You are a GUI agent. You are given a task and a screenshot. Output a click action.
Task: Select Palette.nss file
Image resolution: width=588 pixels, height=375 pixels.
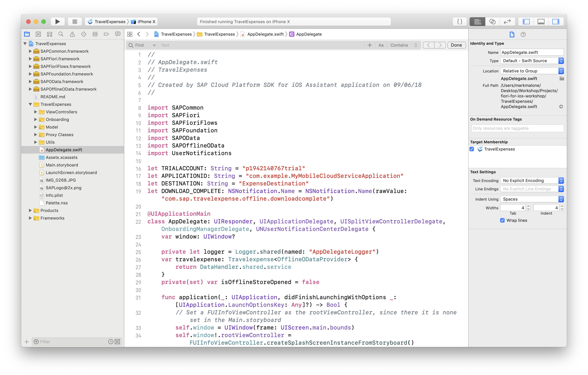pyautogui.click(x=57, y=203)
